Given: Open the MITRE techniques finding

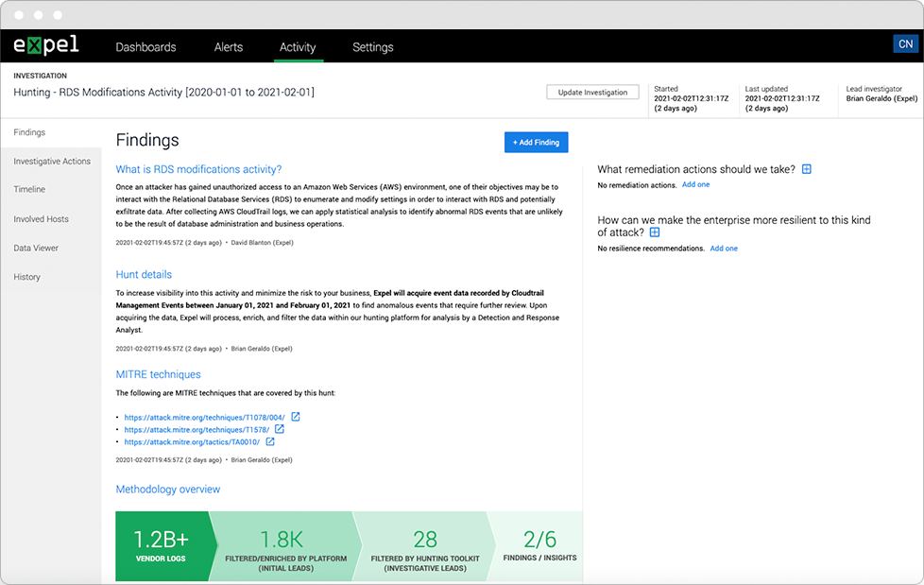Looking at the screenshot, I should 158,374.
